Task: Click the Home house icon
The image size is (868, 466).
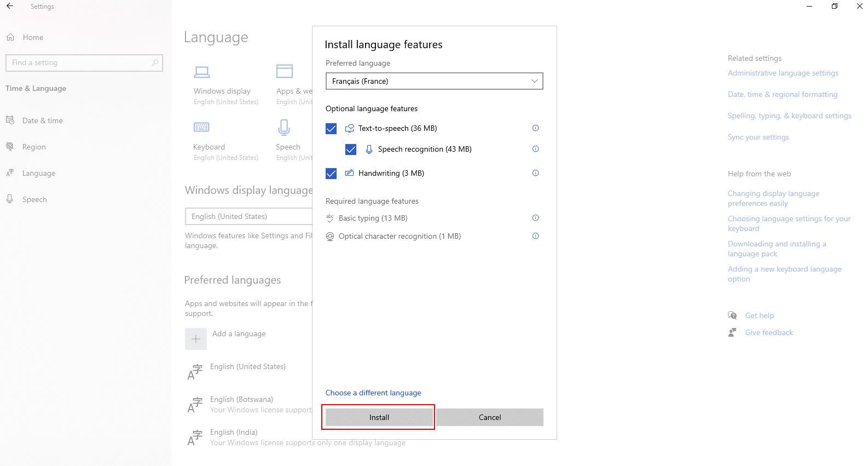Action: (10, 37)
